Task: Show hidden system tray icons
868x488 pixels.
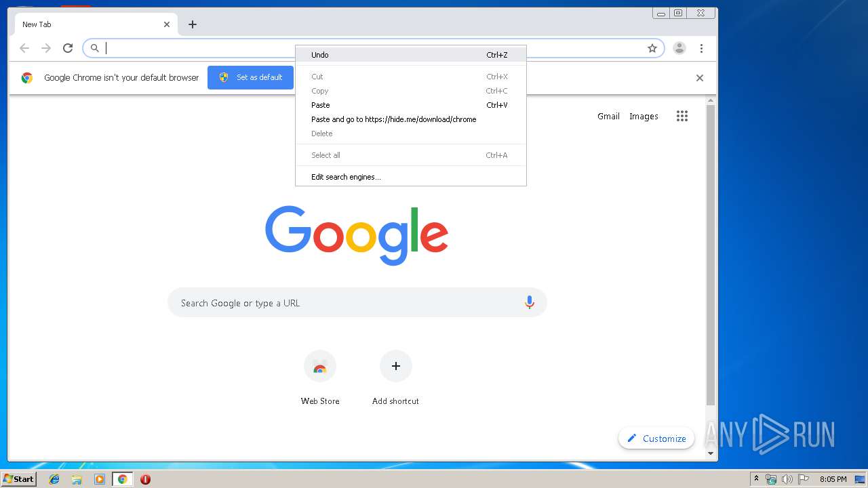Action: click(x=756, y=479)
